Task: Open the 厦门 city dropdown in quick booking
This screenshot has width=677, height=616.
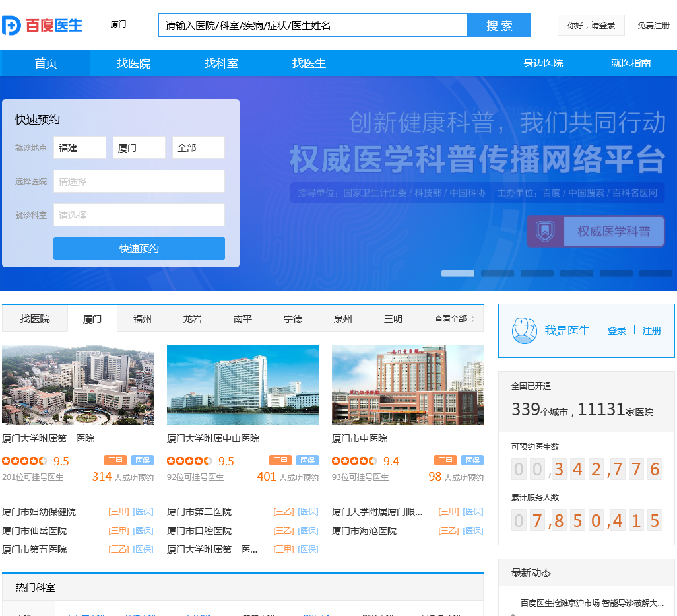Action: 139,148
